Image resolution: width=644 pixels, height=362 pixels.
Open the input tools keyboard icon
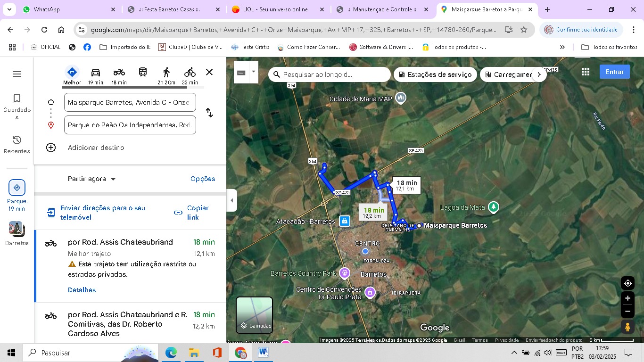[x=241, y=72]
